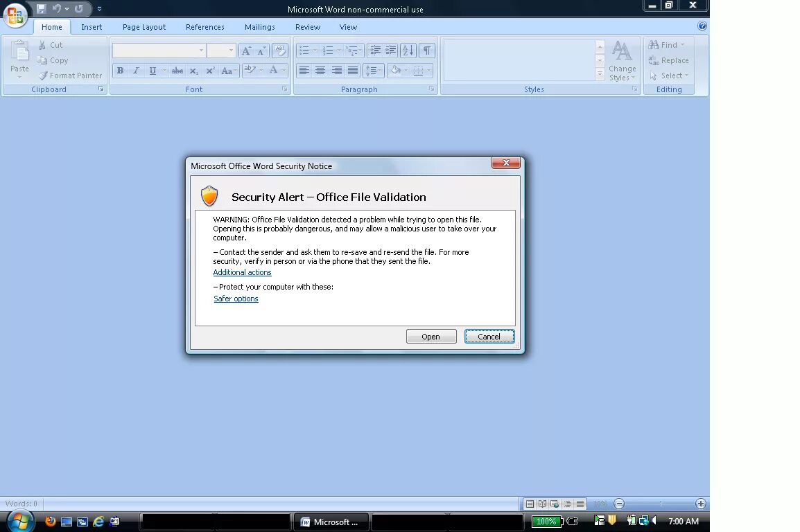800x532 pixels.
Task: Switch to the Insert tab
Action: tap(92, 27)
